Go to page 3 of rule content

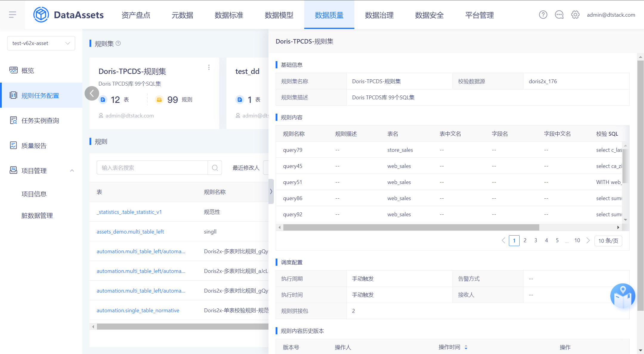536,240
